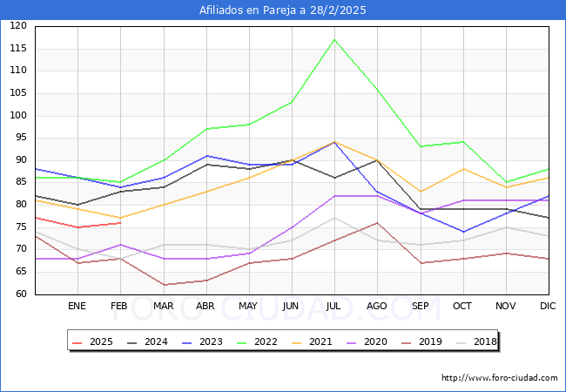
Task: Click the OCT month axis label
Action: (462, 306)
